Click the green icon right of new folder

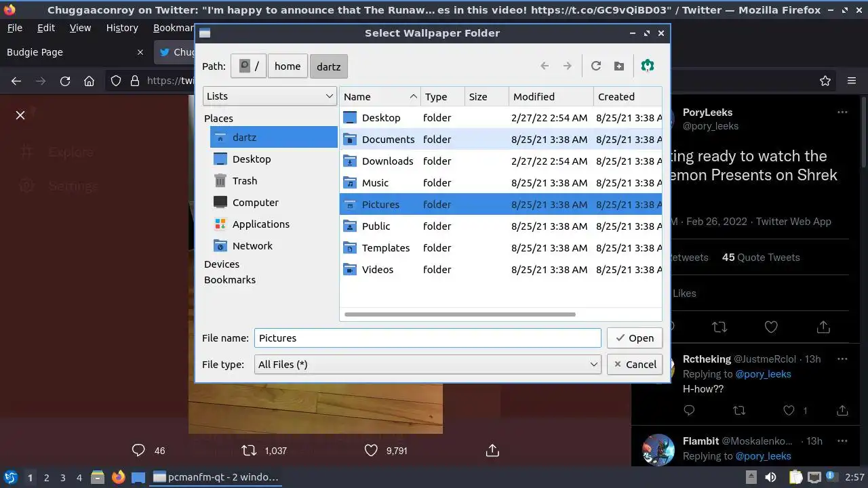(648, 66)
